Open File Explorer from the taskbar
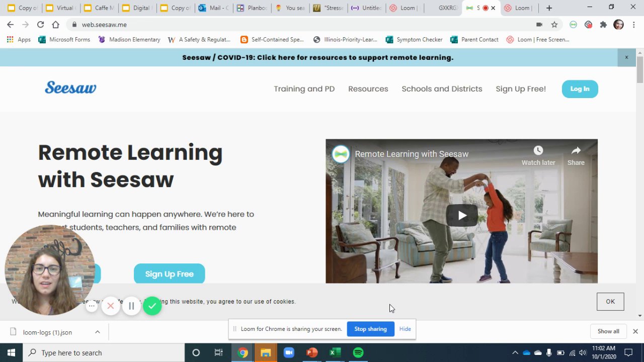The width and height of the screenshot is (644, 362). tap(266, 352)
